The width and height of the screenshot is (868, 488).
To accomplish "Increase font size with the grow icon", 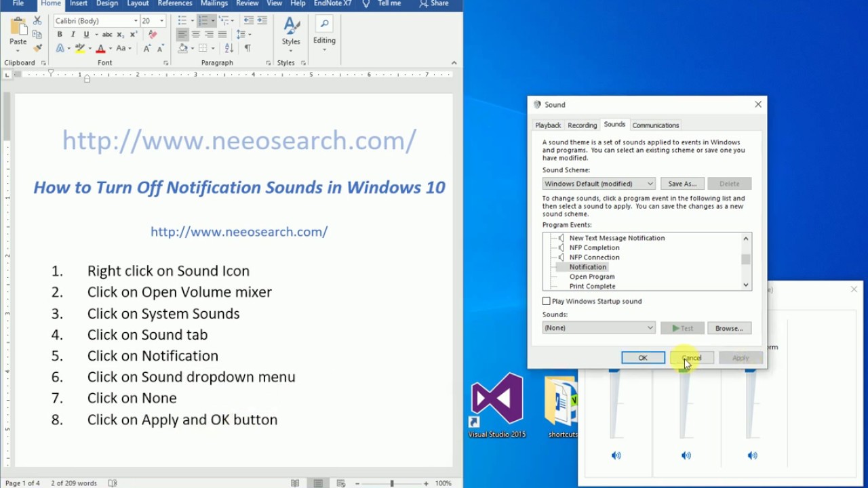I will point(147,48).
